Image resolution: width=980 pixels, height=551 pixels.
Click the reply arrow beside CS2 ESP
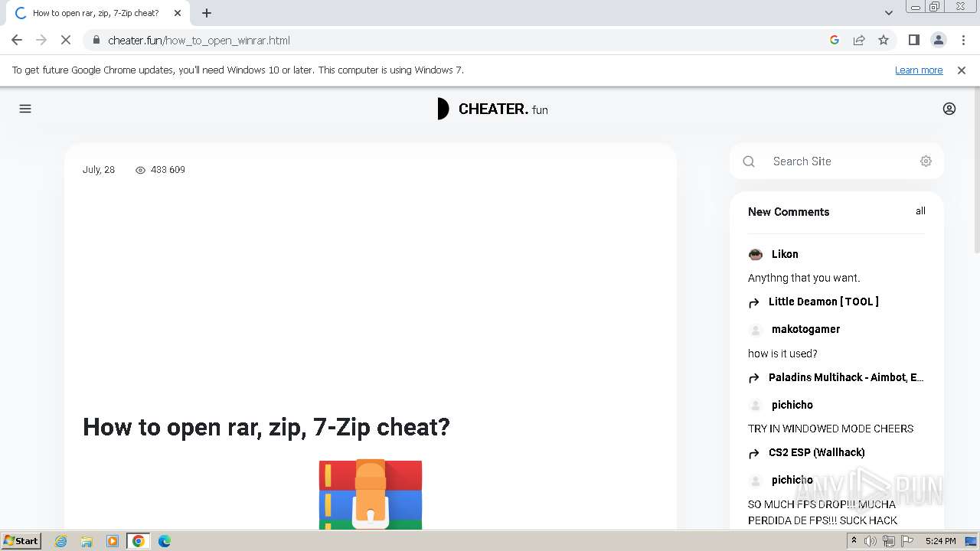[754, 453]
